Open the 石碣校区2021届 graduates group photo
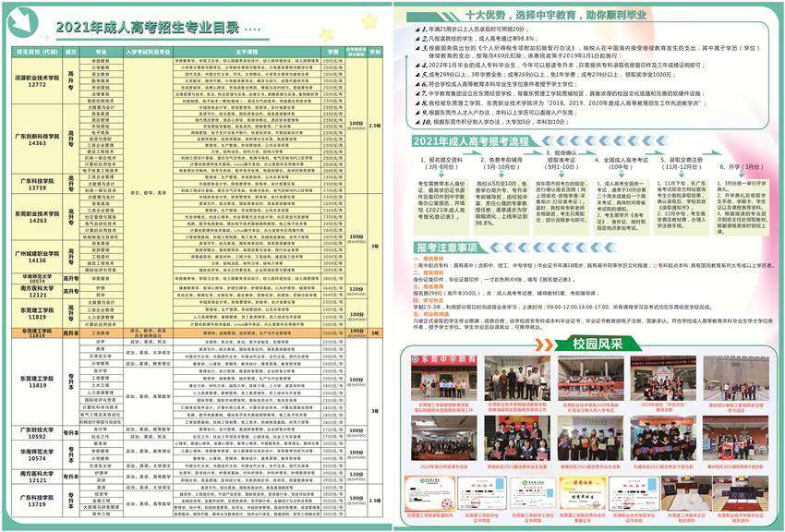The height and width of the screenshot is (532, 785). coord(663,438)
